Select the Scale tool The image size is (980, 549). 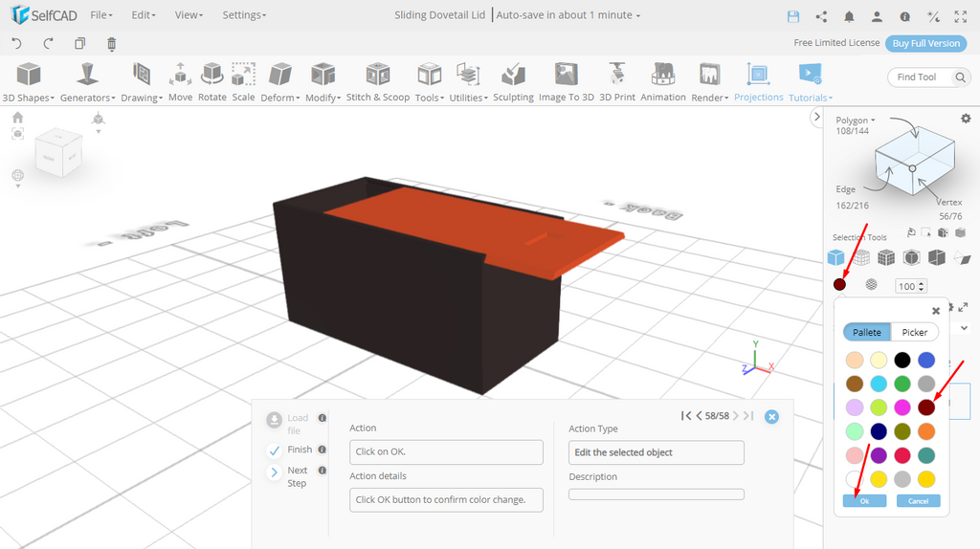pos(243,82)
